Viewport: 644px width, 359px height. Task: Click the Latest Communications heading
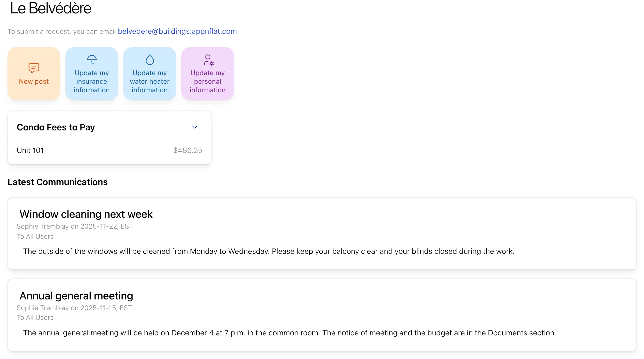pos(58,182)
